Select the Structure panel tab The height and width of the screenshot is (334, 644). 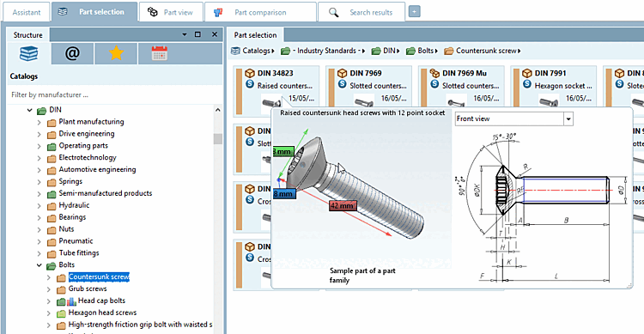[28, 35]
